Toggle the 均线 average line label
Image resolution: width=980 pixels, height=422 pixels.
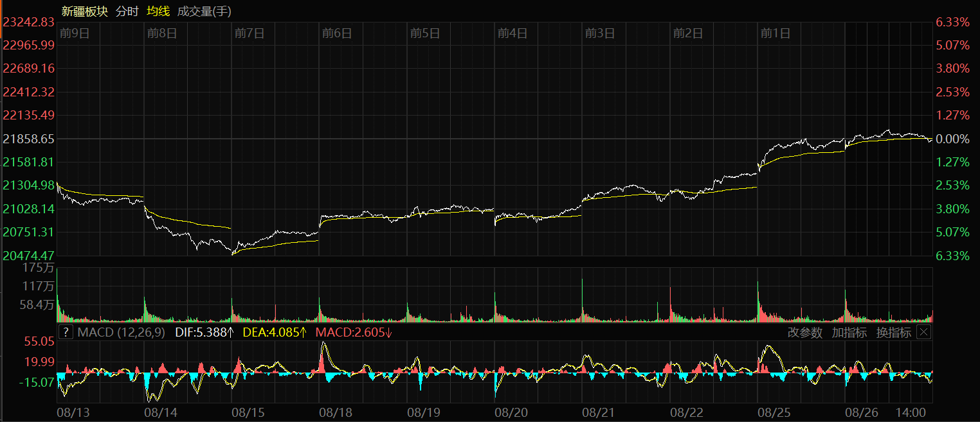tap(158, 11)
